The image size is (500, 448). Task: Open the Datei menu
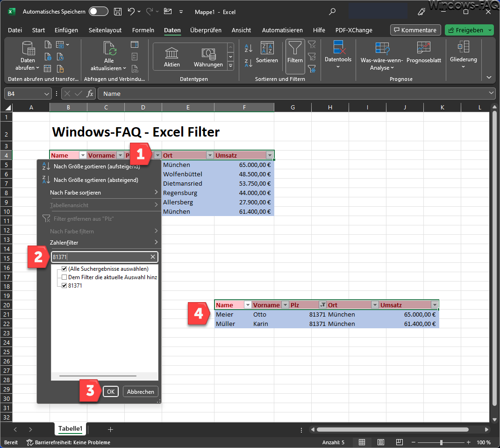pos(15,30)
